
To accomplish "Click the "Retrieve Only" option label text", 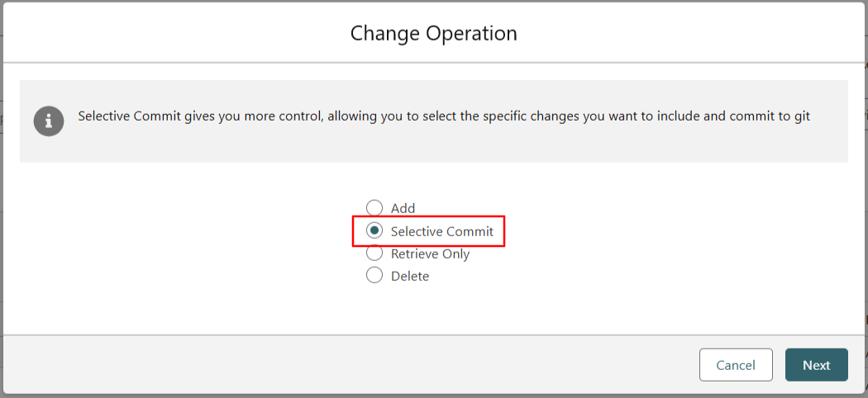I will tap(430, 253).
